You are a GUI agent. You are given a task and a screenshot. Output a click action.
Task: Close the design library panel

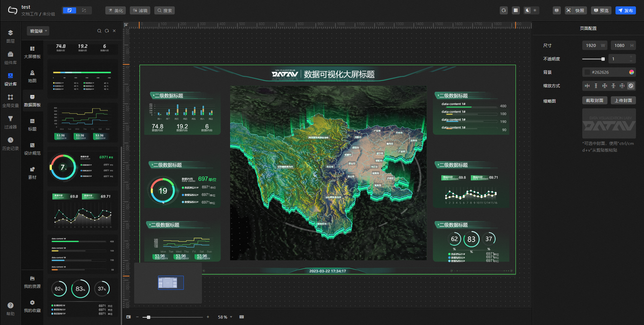pyautogui.click(x=114, y=31)
